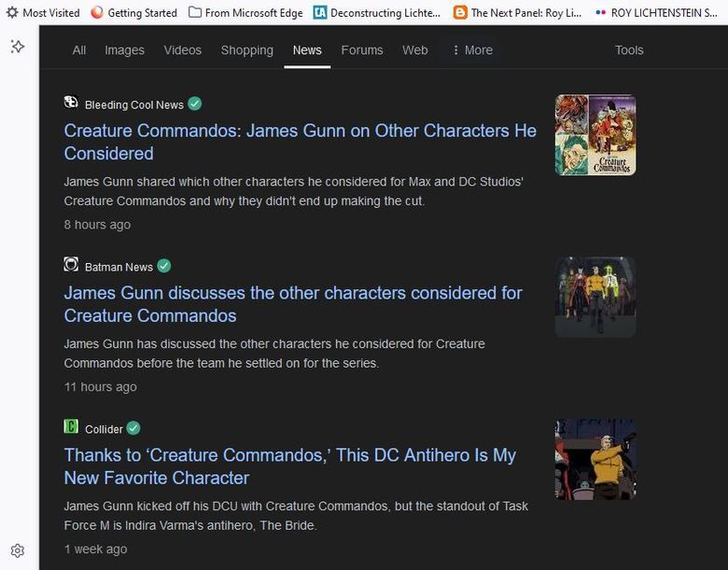The width and height of the screenshot is (728, 570).
Task: Click the folder icon of From Microsoft Edge
Action: [195, 12]
